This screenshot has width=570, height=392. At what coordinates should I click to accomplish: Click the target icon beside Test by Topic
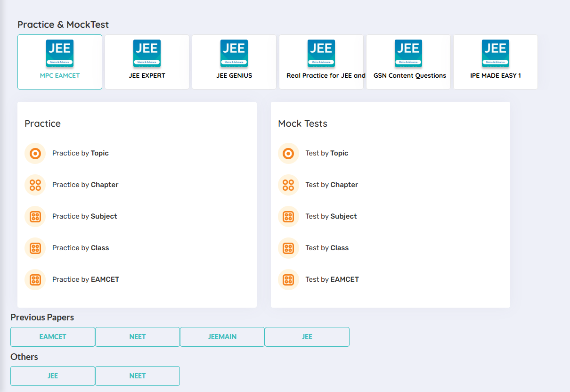(289, 154)
